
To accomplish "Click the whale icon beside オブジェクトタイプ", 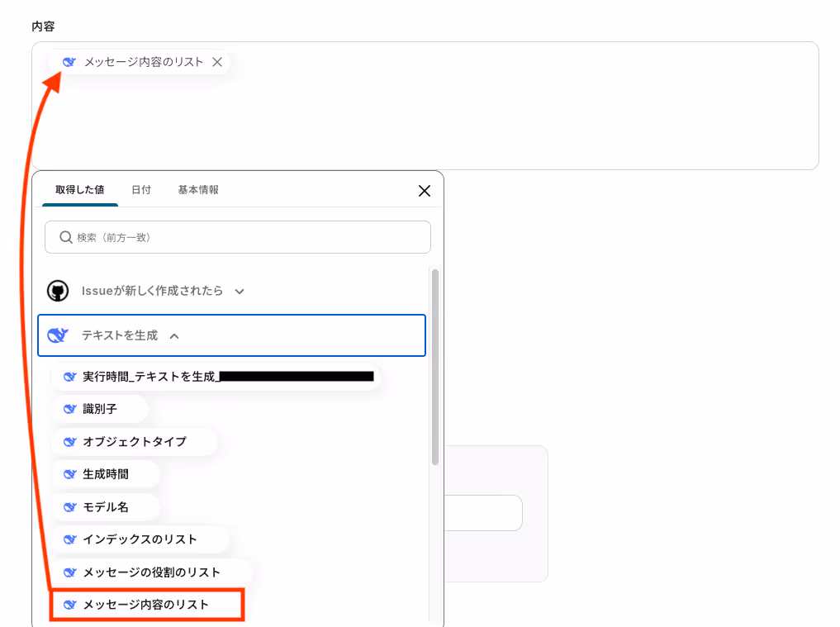I will [70, 442].
